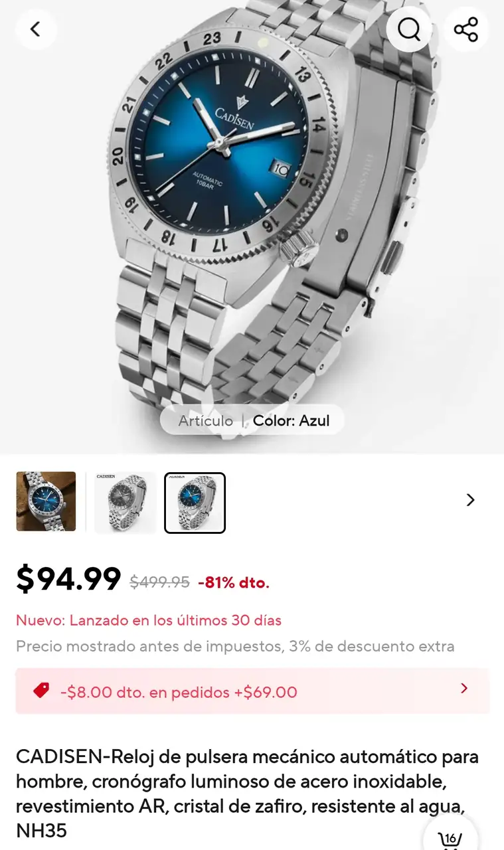This screenshot has width=504, height=850.
Task: Tap the tax notice with 3% extra discount
Action: coord(235,646)
